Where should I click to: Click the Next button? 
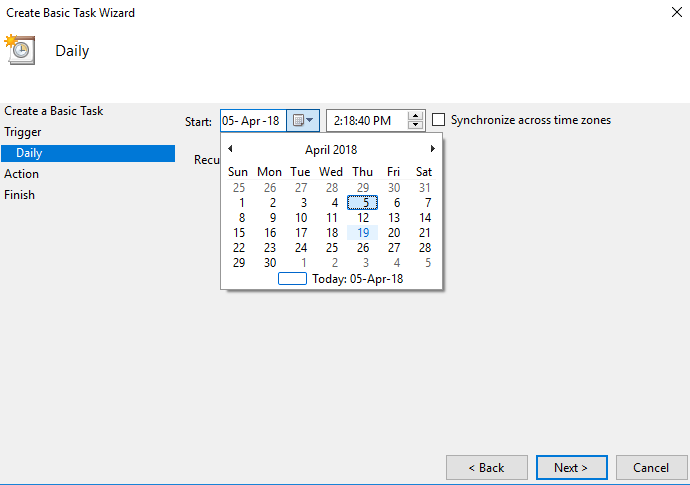(571, 467)
